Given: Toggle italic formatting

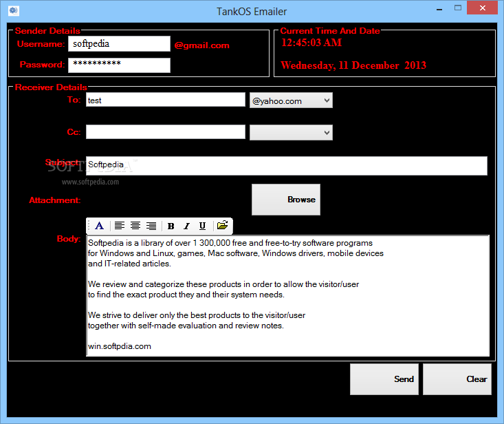Looking at the screenshot, I should coord(186,226).
